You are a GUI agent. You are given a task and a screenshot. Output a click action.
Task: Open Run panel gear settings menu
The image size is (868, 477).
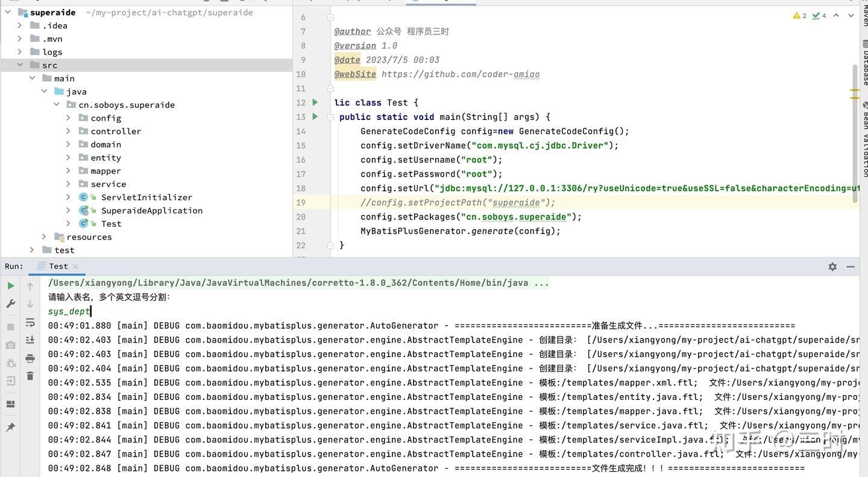click(x=832, y=266)
